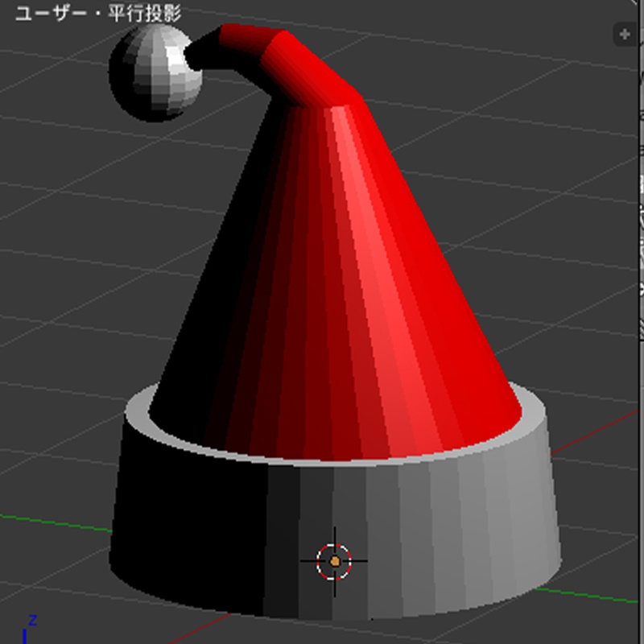Click the ユーザー・平行投影 view label
Image resolution: width=644 pixels, height=644 pixels.
coord(98,14)
